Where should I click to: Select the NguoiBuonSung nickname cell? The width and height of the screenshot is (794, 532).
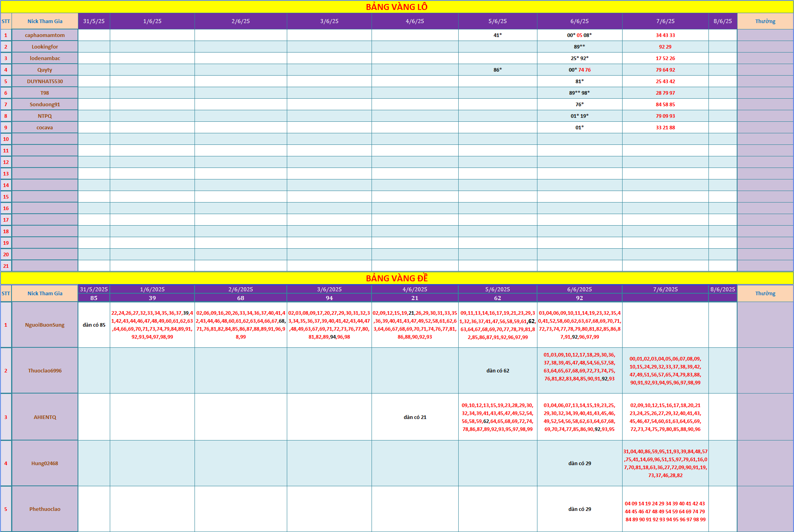point(45,325)
